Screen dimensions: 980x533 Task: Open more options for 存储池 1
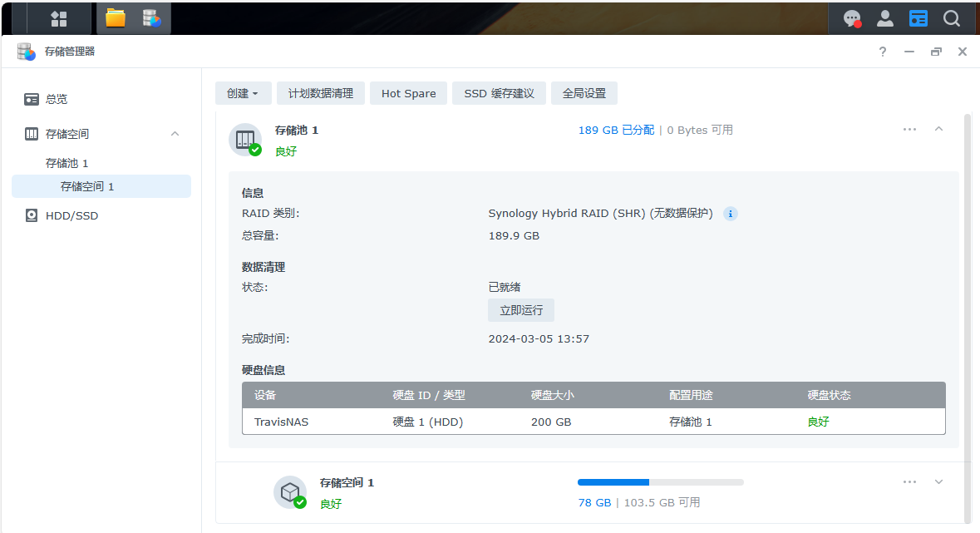[x=909, y=130]
